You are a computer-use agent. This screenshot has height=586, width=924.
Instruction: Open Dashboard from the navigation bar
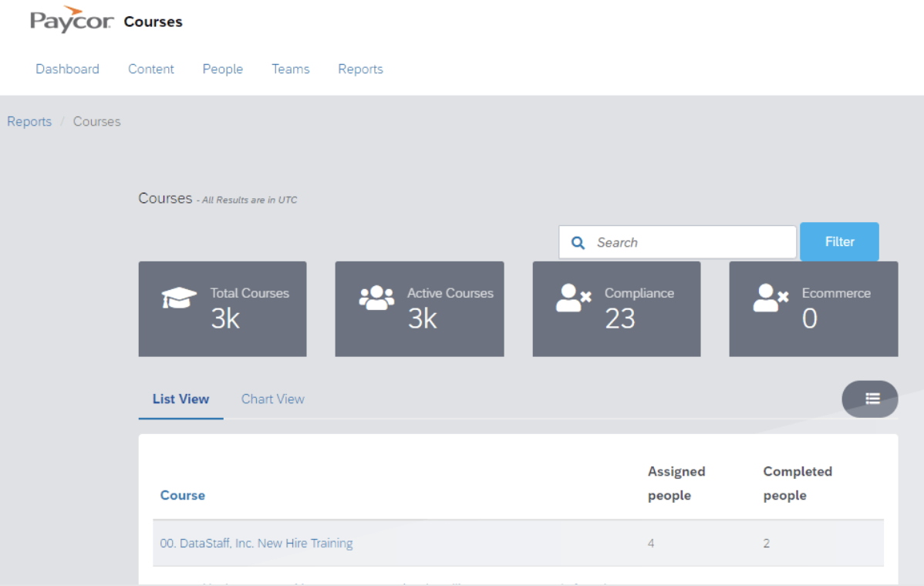(x=67, y=69)
